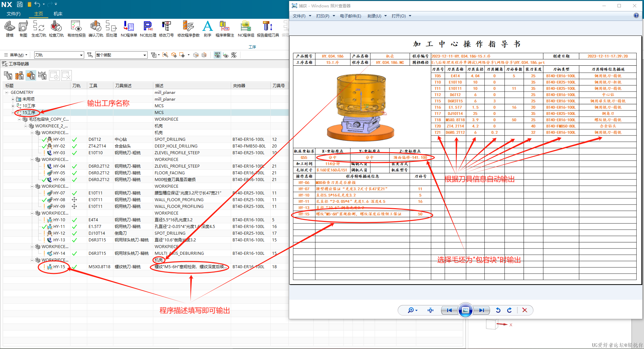
Task: Open 文件(F) menu in photo viewer
Action: pos(302,16)
